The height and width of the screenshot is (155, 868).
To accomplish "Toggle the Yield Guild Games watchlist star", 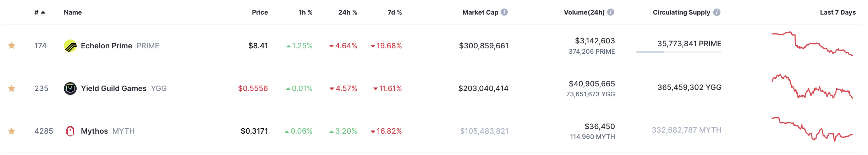I will coord(12,88).
